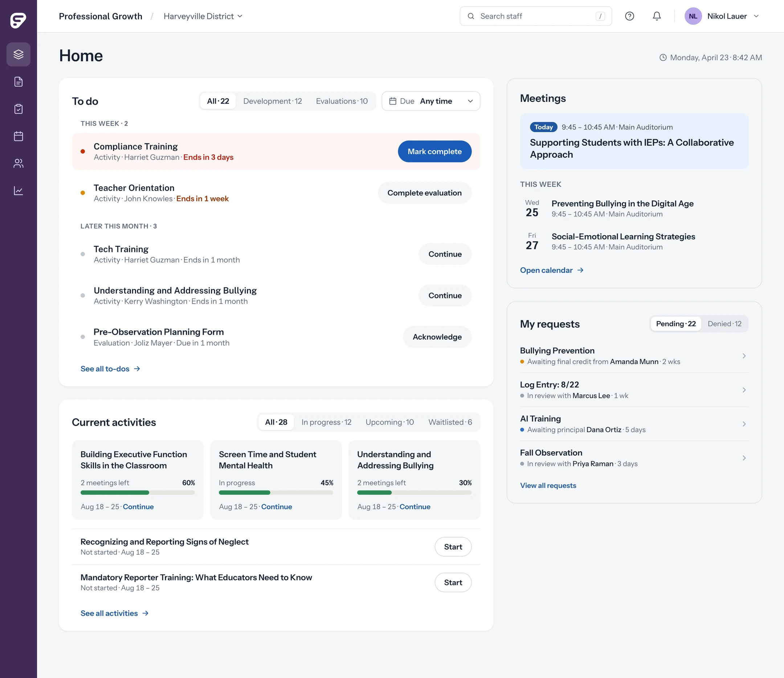Click the app logo in the sidebar
Viewport: 784px width, 678px height.
click(18, 20)
